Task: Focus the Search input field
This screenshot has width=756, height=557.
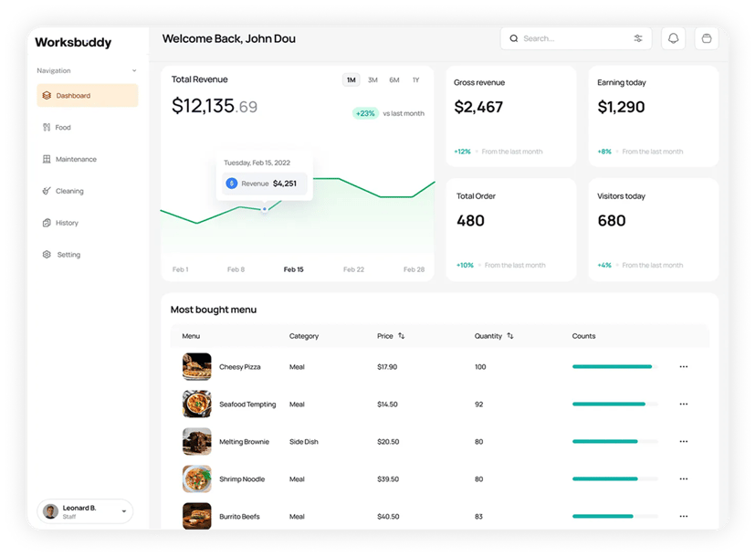Action: [x=576, y=38]
